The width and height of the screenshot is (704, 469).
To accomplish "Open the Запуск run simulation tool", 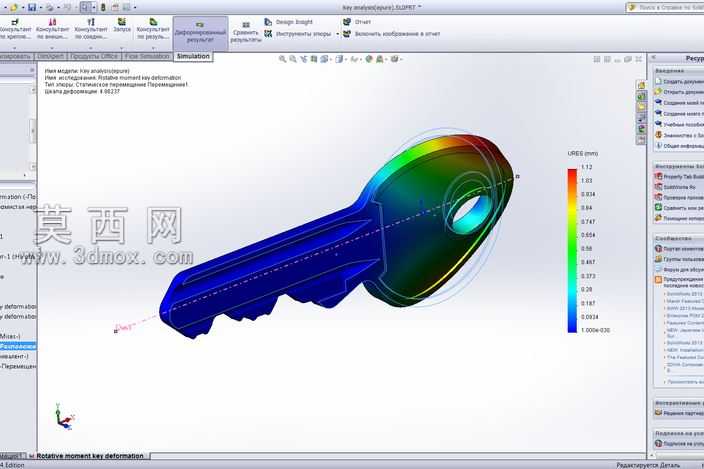I will pos(122,25).
